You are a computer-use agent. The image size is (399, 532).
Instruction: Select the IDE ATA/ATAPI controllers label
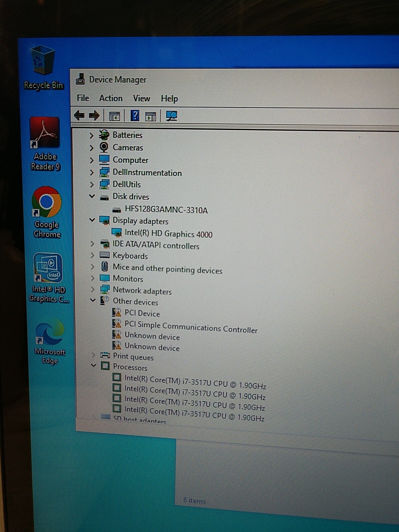point(156,245)
